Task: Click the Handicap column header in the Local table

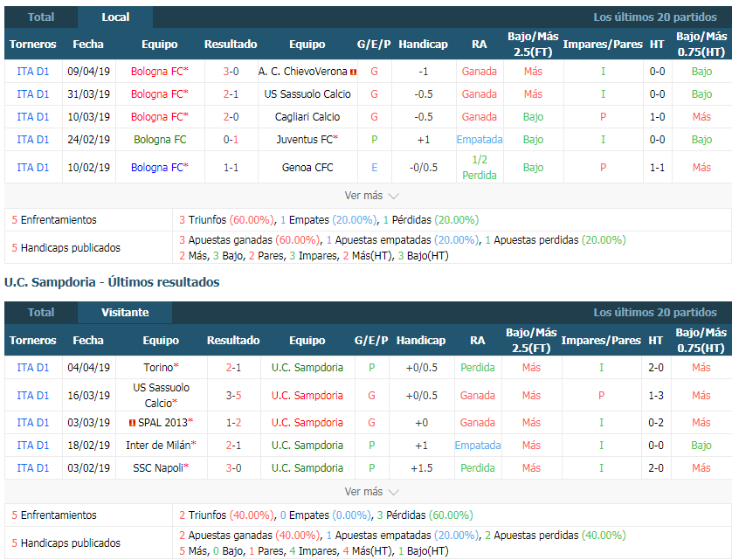Action: (423, 45)
